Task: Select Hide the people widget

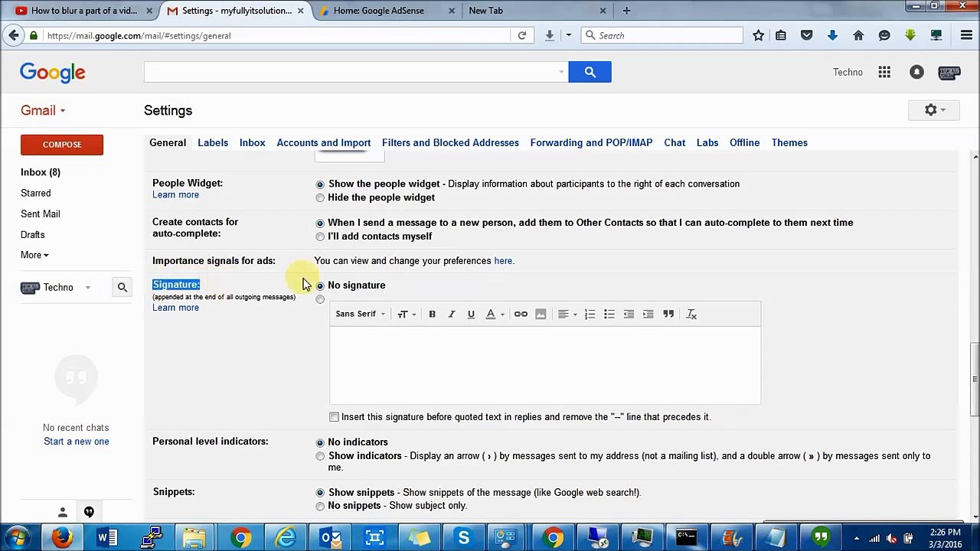Action: point(320,198)
